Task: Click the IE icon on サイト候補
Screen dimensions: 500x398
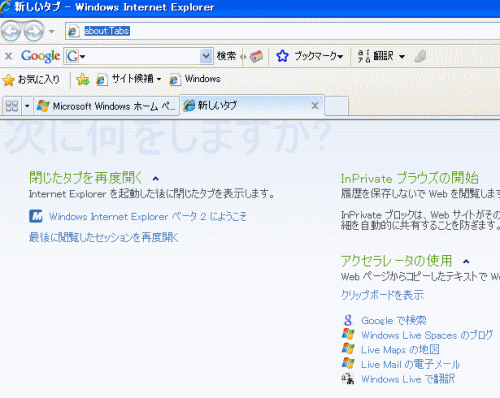Action: [x=101, y=80]
